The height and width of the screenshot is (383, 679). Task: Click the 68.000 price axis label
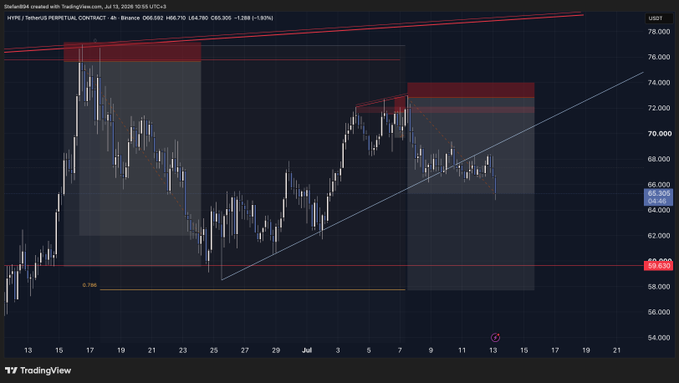click(x=659, y=159)
